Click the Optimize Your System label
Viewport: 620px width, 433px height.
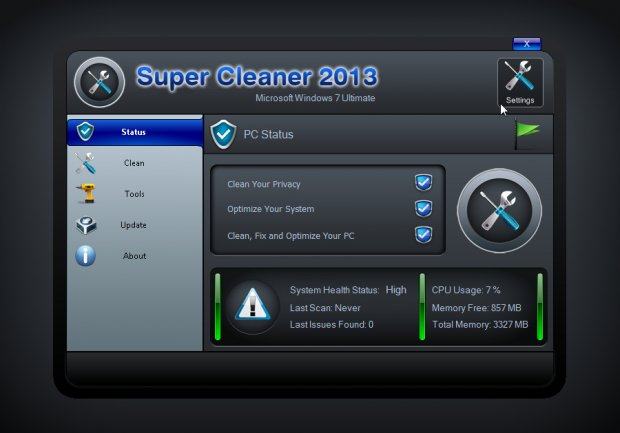[x=271, y=209]
